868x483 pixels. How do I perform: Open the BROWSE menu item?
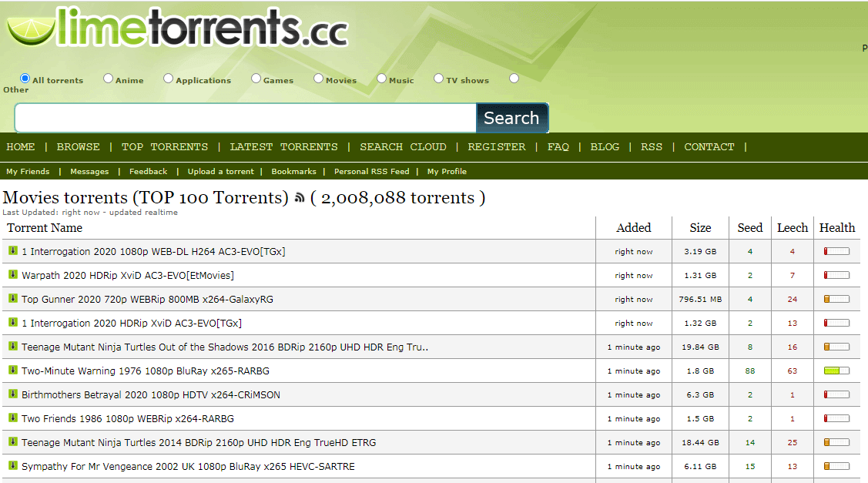(x=78, y=147)
